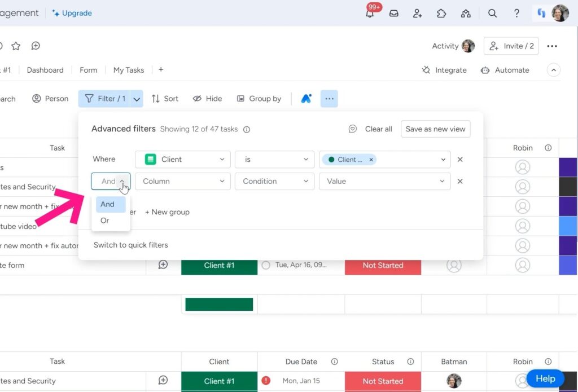Star this board as a favorite
The image size is (578, 392).
pos(15,46)
